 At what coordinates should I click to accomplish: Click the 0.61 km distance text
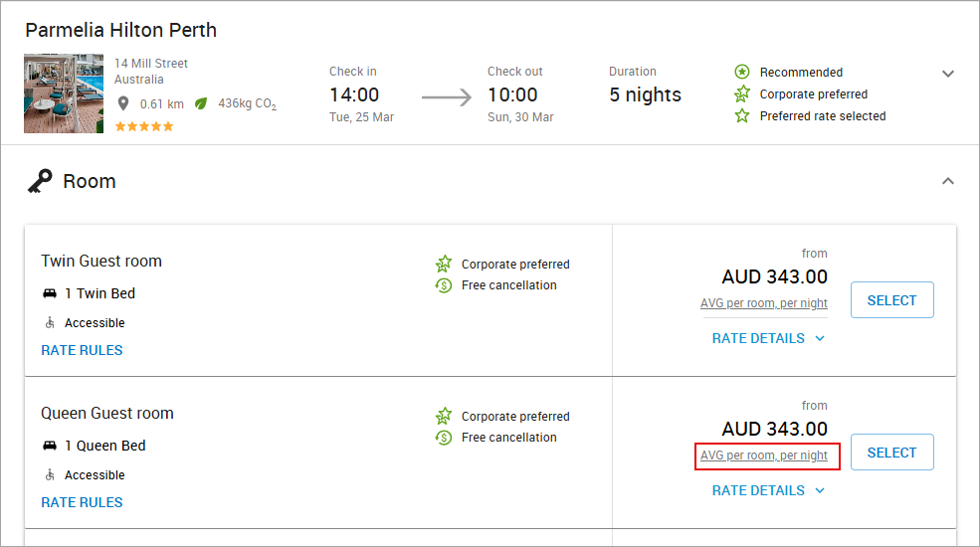pyautogui.click(x=162, y=104)
